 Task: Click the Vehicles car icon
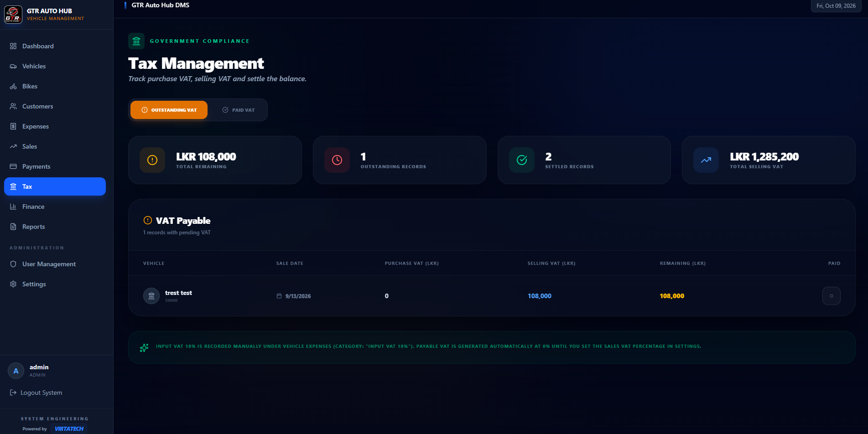13,66
